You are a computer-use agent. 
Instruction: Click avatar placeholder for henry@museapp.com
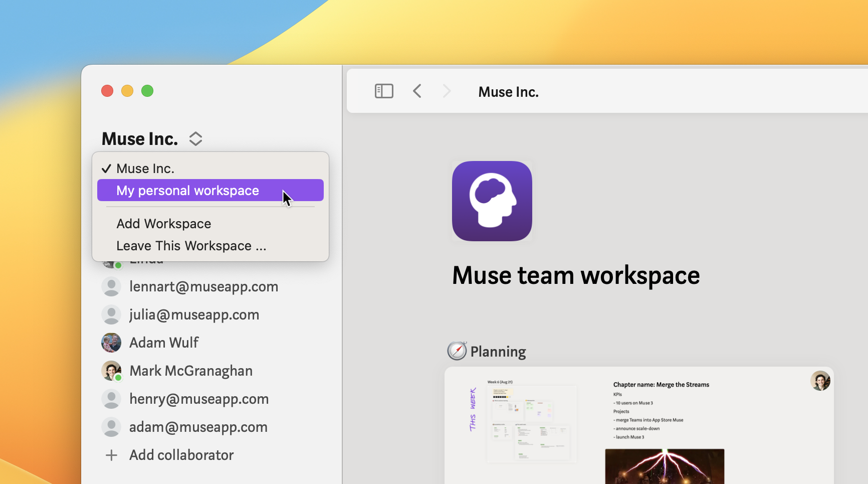[x=111, y=399]
